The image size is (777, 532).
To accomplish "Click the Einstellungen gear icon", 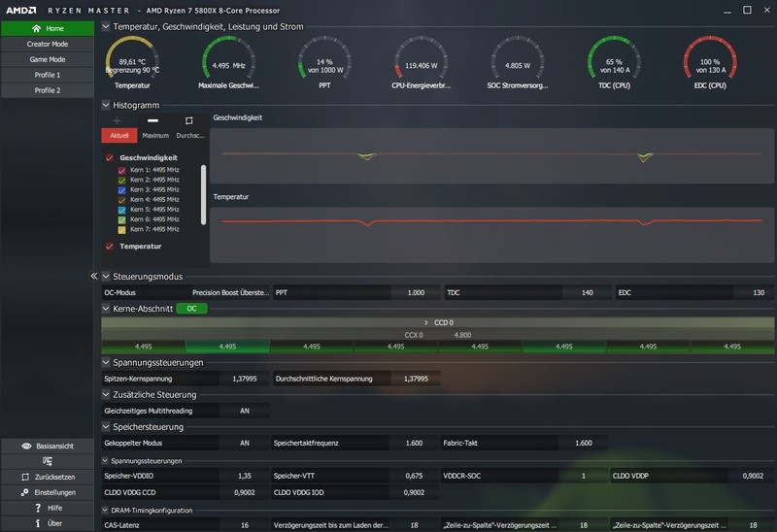I will click(25, 492).
